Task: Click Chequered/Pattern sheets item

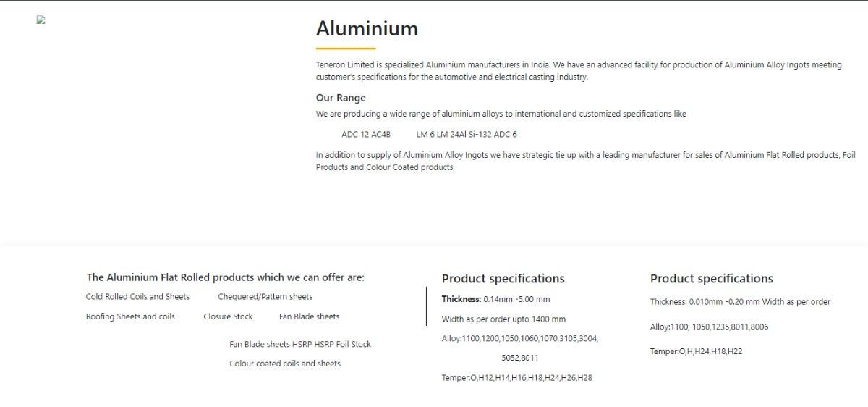Action: 265,297
